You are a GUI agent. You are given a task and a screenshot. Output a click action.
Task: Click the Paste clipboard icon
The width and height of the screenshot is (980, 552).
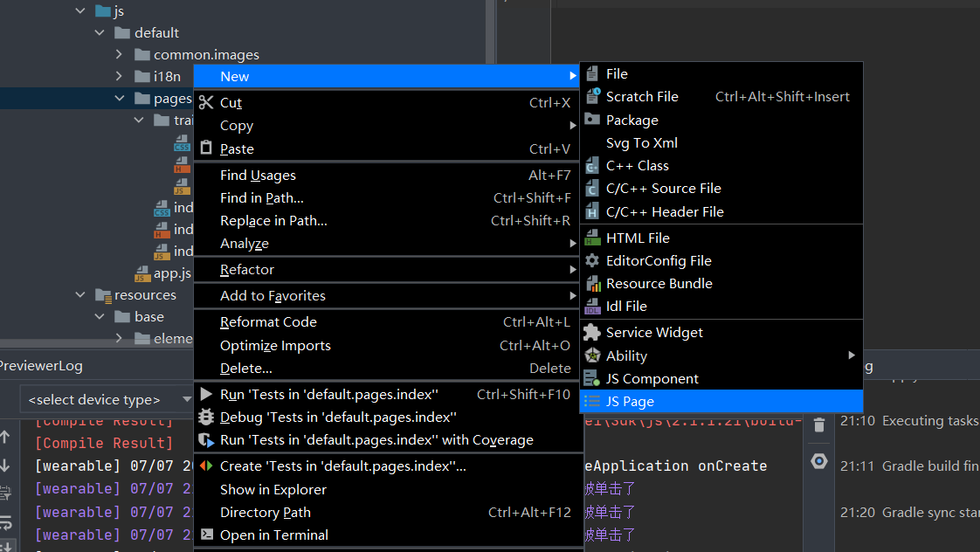click(x=206, y=148)
